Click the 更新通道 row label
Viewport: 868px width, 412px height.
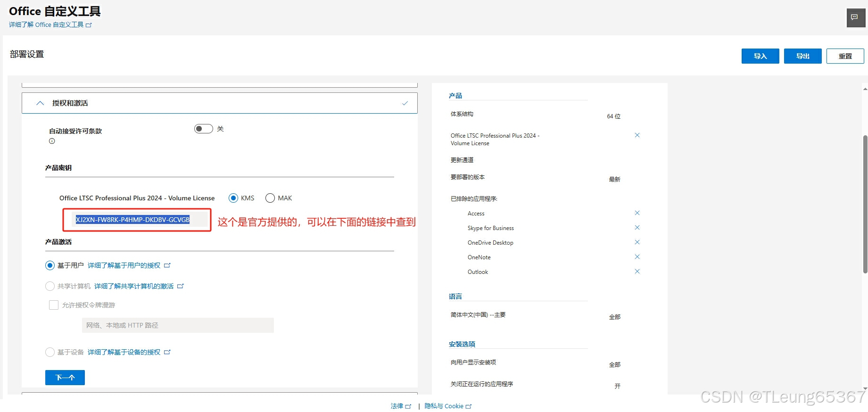(x=462, y=160)
